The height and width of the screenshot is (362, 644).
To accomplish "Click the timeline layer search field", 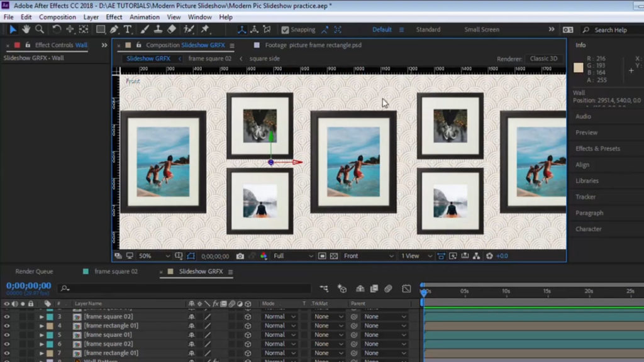I will [185, 289].
